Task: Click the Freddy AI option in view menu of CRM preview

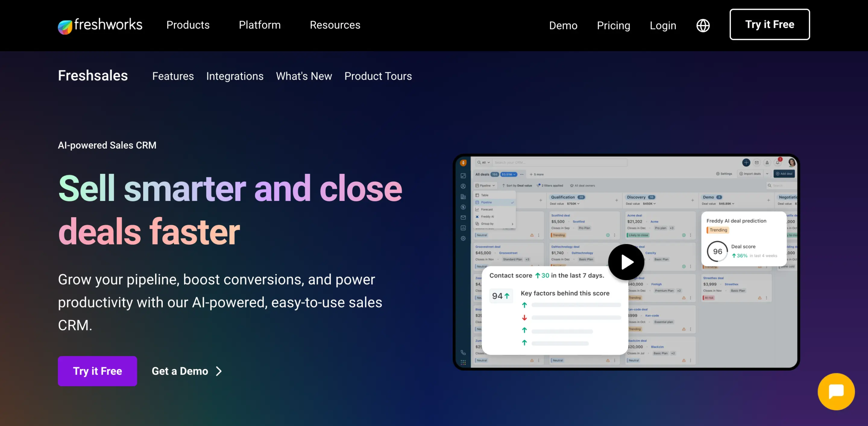Action: click(x=495, y=217)
